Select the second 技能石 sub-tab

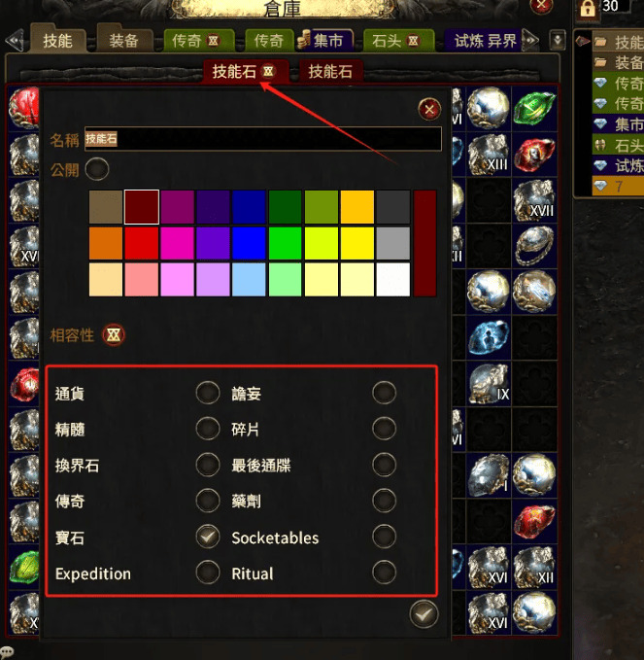pos(330,72)
